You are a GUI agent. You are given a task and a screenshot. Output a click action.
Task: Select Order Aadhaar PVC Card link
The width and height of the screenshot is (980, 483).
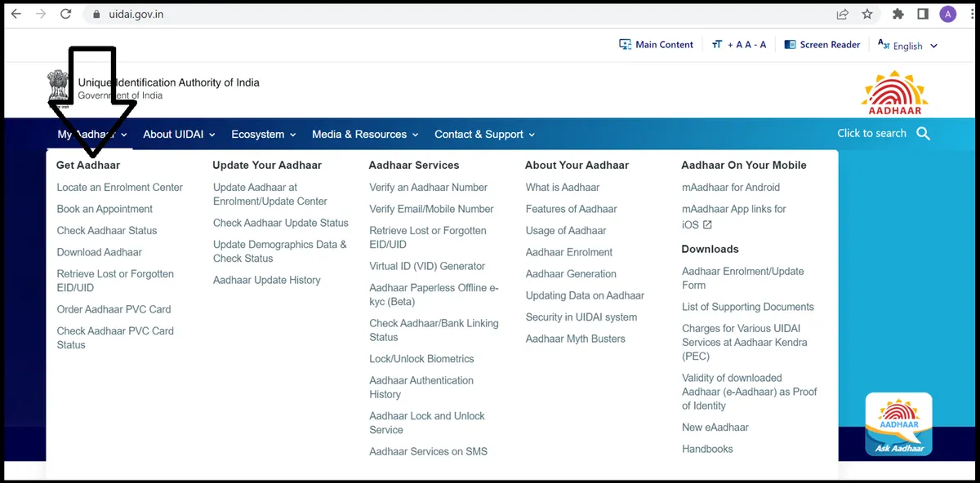114,309
